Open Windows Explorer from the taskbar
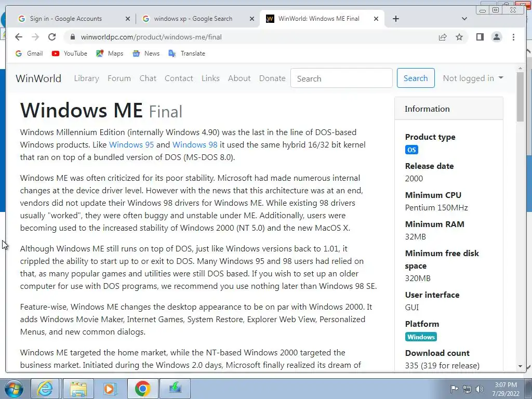This screenshot has height=399, width=532. 78,389
